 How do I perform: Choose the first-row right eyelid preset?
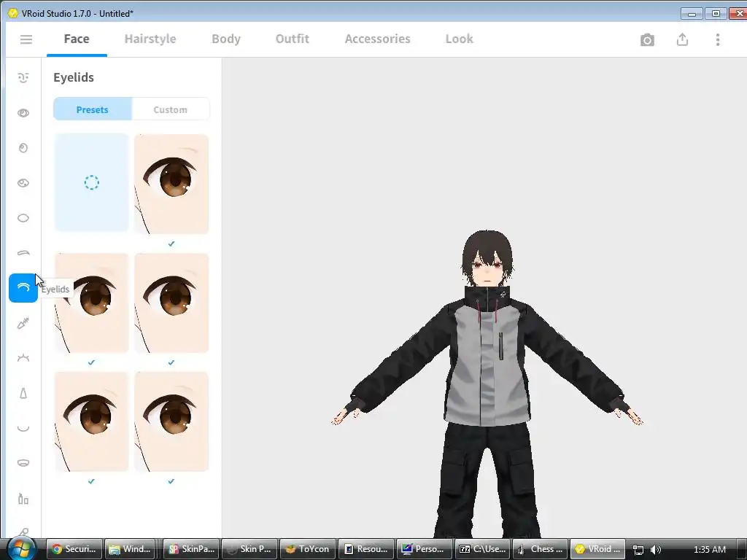(x=171, y=184)
